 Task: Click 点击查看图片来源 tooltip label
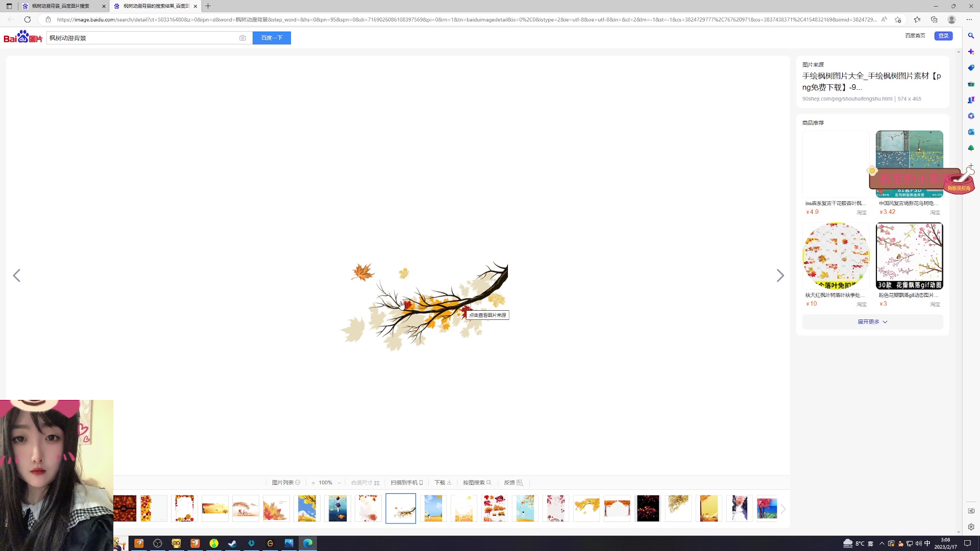(x=487, y=315)
